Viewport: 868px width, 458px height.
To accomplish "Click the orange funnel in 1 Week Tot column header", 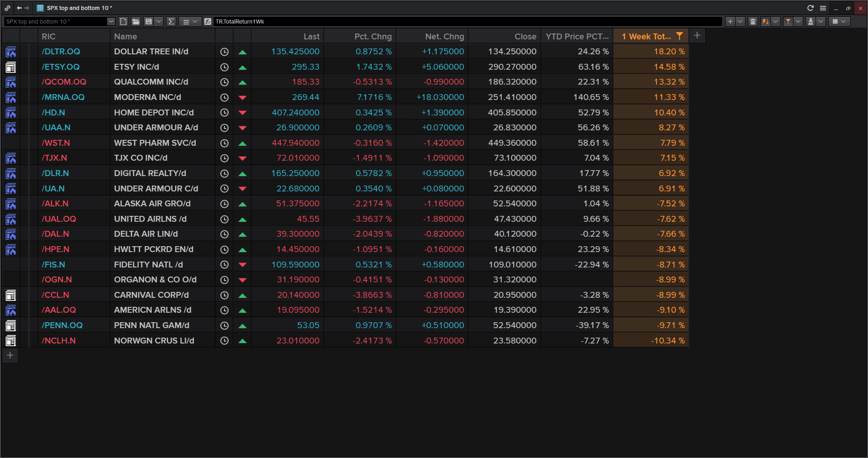I will tap(679, 36).
